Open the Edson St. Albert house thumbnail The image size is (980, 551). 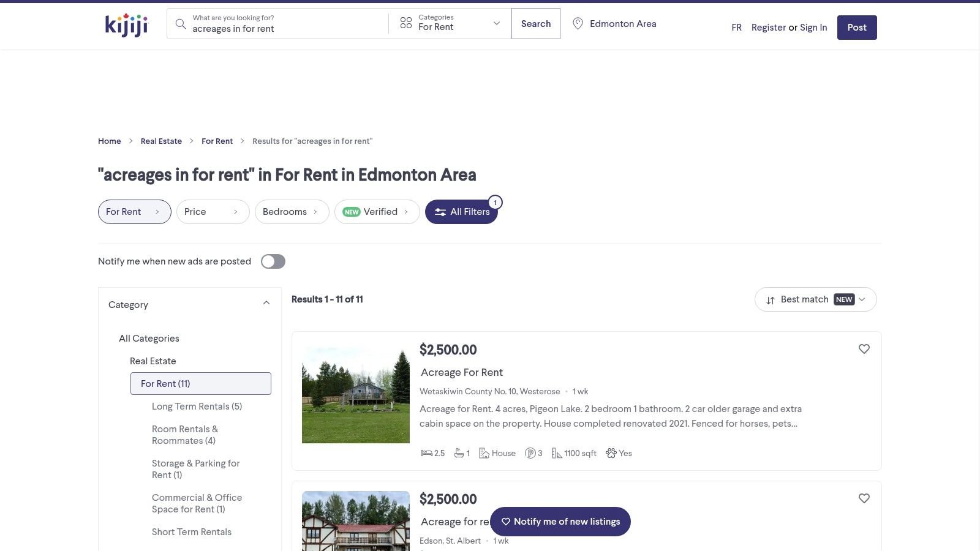(x=356, y=521)
